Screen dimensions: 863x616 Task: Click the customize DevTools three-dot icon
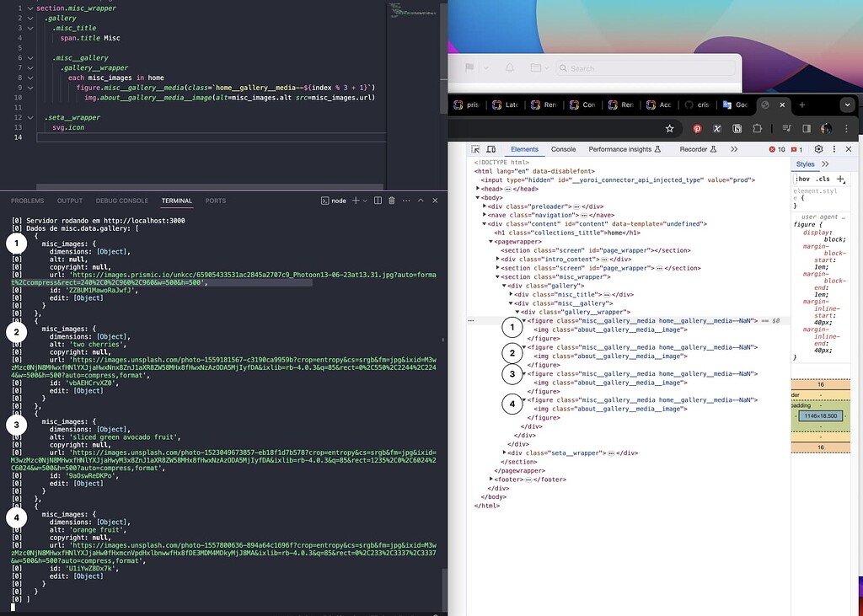tap(834, 149)
